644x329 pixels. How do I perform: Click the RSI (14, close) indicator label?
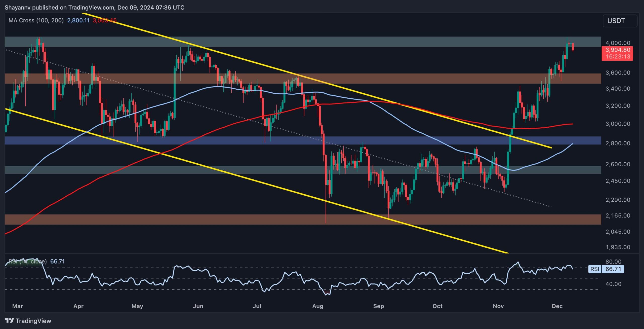(x=28, y=261)
